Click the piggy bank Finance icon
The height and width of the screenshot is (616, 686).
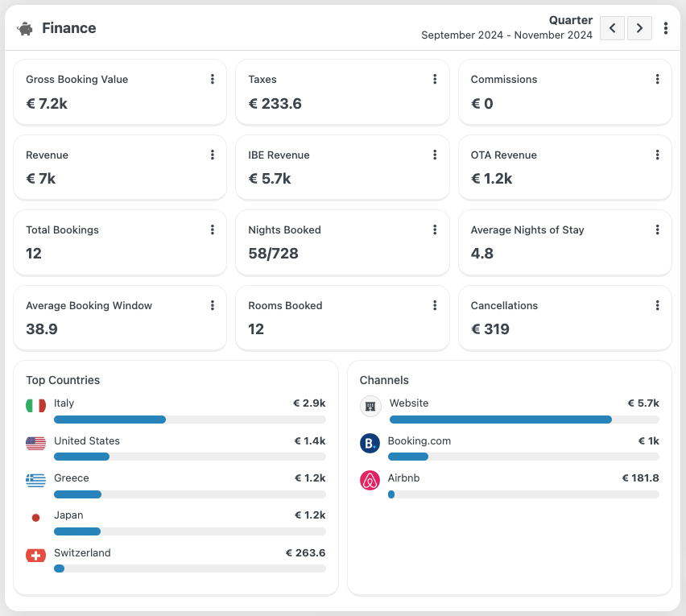[x=25, y=29]
